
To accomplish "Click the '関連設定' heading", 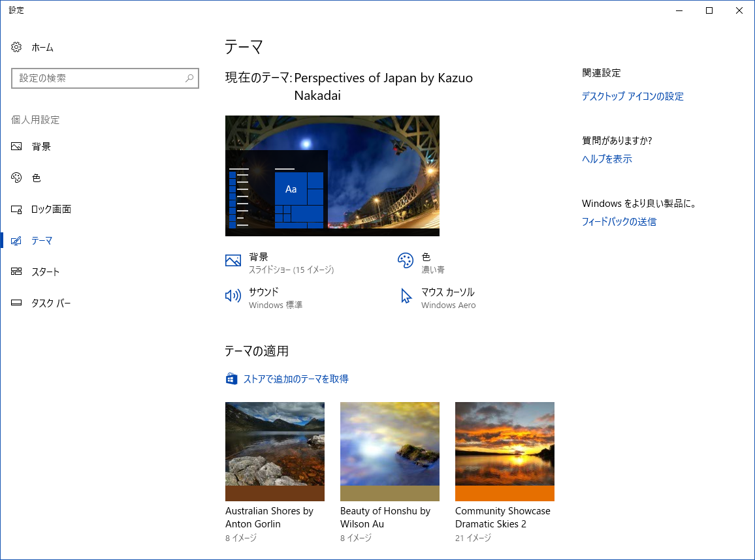I will tap(602, 72).
